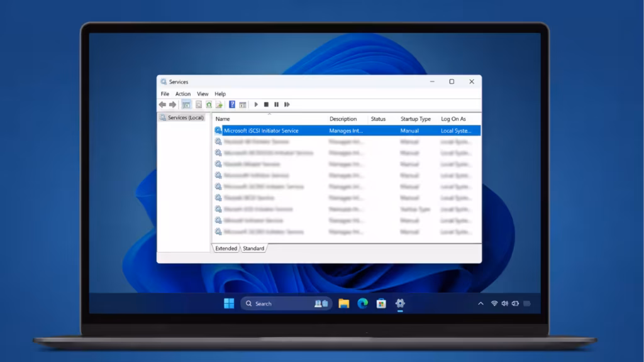The width and height of the screenshot is (644, 362).
Task: Go back with the toolbar back arrow
Action: [x=163, y=105]
